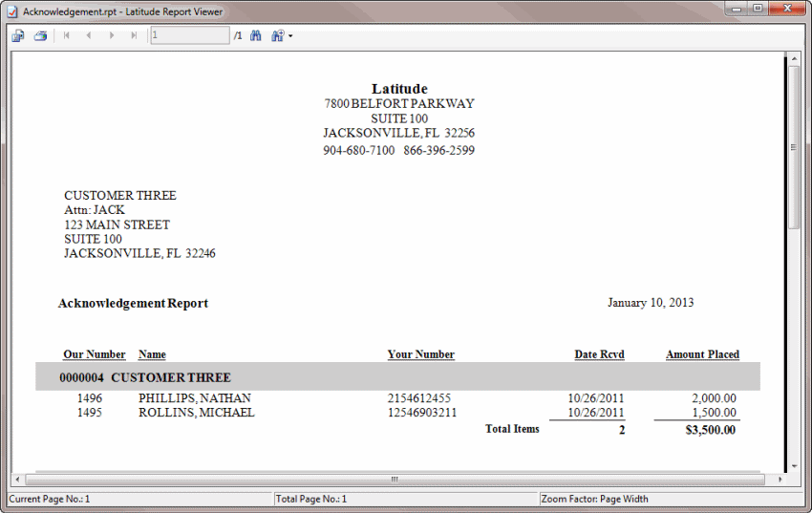The image size is (812, 513).
Task: Click vertical scrollbar down arrow
Action: click(794, 466)
